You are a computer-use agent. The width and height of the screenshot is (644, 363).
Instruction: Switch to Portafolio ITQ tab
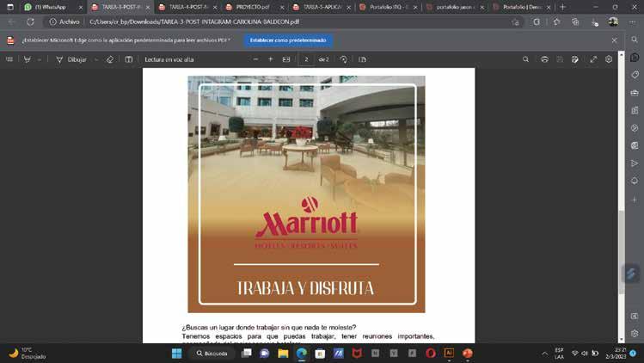click(x=388, y=7)
